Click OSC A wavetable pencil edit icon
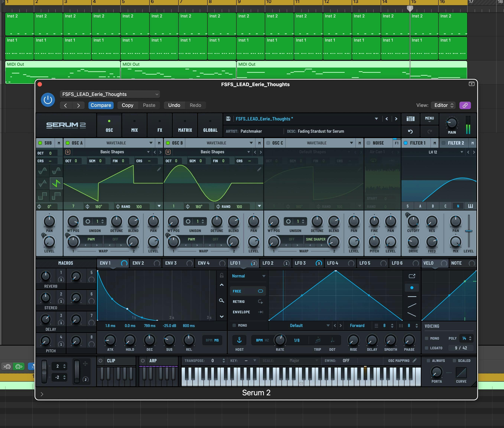The image size is (504, 428). pos(159,169)
